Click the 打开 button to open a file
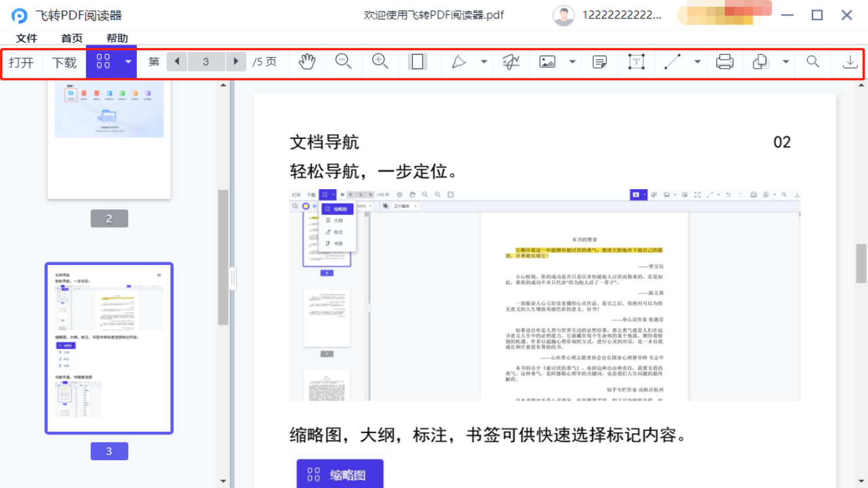This screenshot has height=488, width=868. point(22,62)
